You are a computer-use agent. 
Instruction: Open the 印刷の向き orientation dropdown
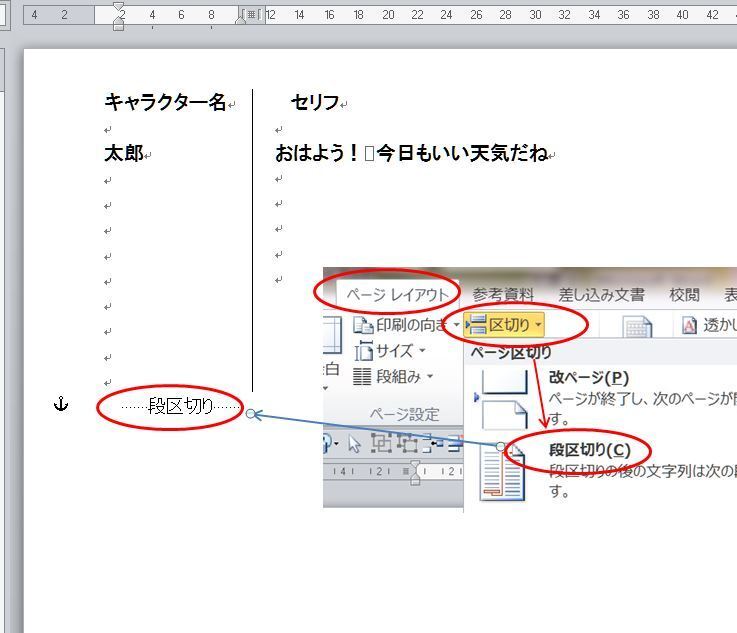pos(407,325)
